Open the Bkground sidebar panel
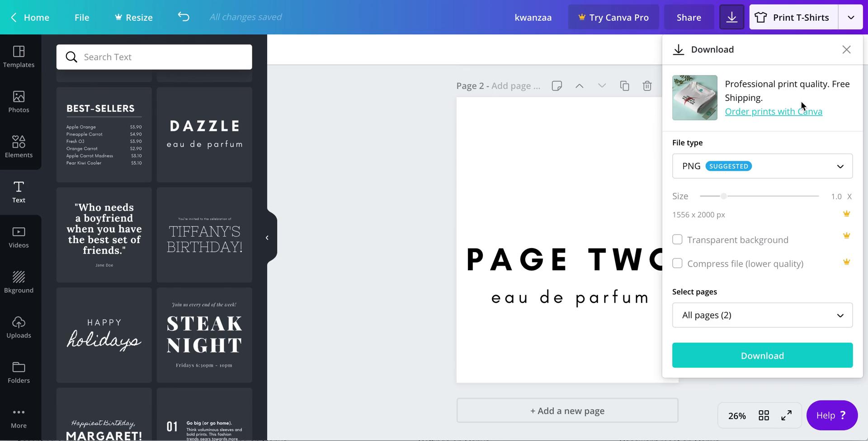This screenshot has width=868, height=441. (19, 283)
